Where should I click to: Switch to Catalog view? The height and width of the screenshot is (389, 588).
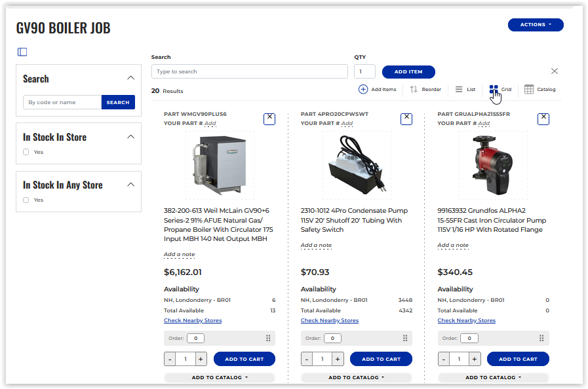[539, 89]
